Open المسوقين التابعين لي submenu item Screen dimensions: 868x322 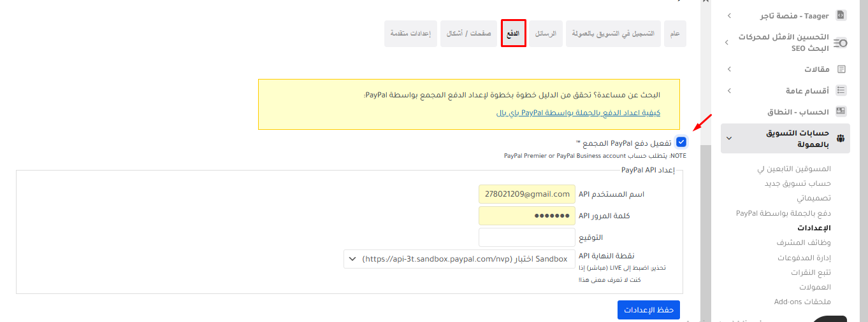click(x=793, y=169)
